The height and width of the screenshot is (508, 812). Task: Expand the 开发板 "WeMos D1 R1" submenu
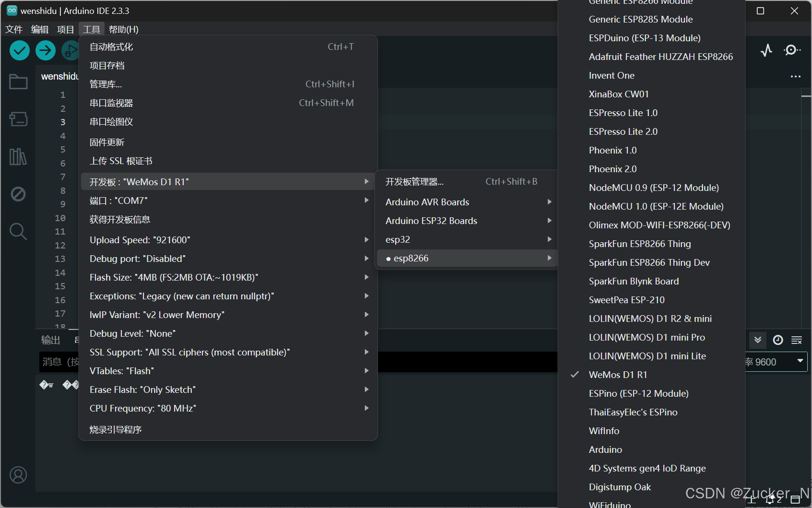point(228,182)
